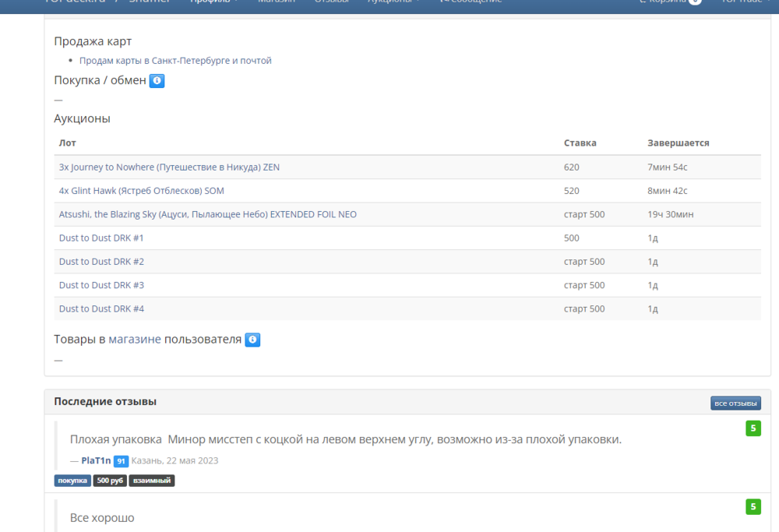
Task: Open the все отзывы button
Action: pos(735,403)
